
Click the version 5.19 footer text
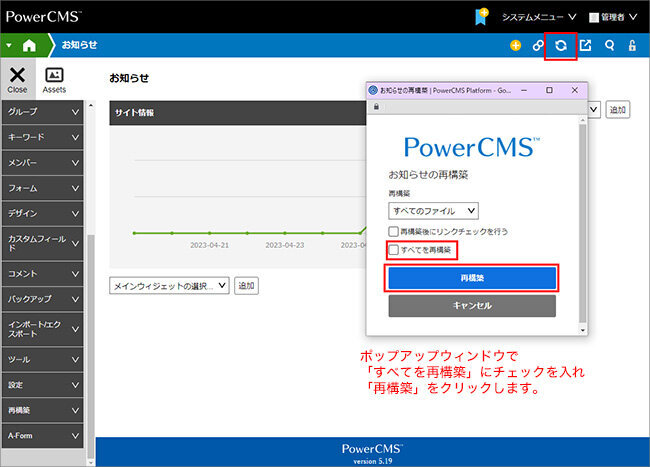pos(373,461)
